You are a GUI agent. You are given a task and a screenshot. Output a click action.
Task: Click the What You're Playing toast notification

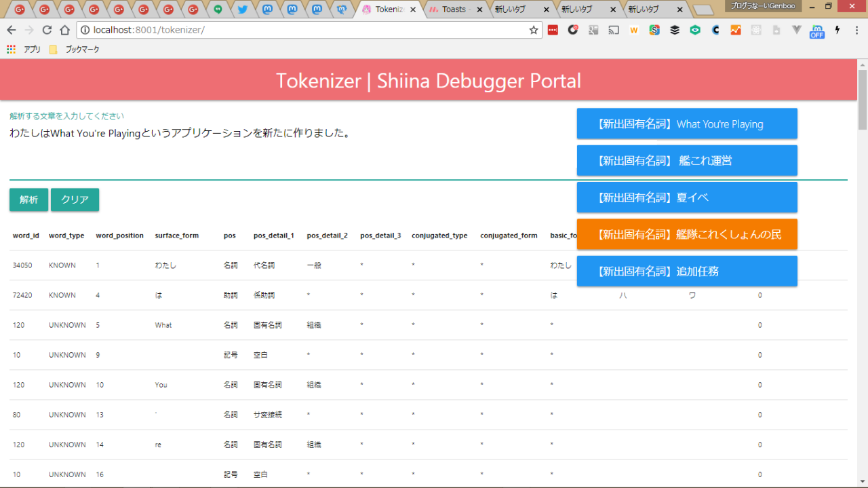pos(687,124)
